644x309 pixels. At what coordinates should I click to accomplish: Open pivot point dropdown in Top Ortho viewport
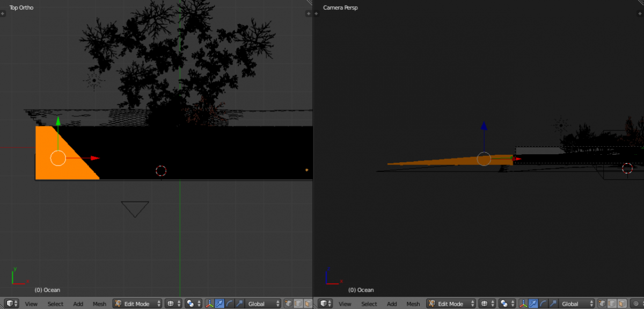point(193,304)
